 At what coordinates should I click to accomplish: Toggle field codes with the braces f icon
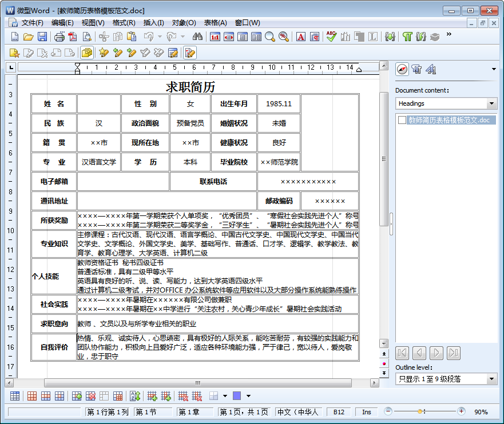[420, 37]
